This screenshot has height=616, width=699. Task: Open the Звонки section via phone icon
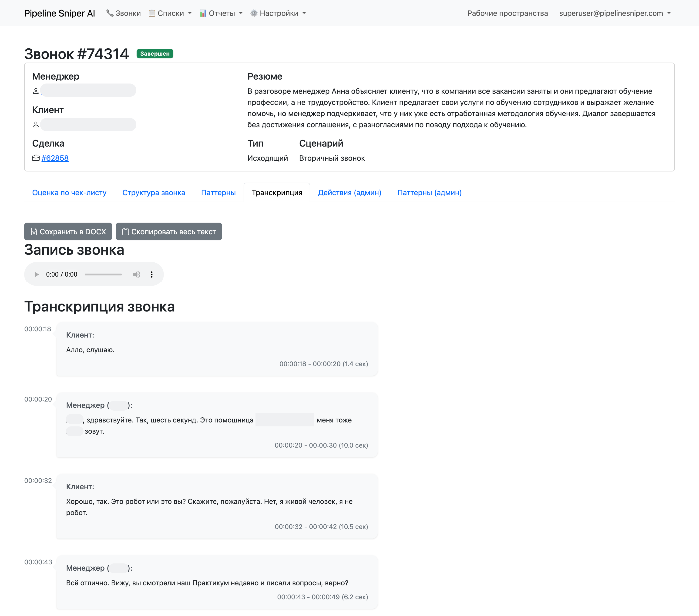point(109,13)
